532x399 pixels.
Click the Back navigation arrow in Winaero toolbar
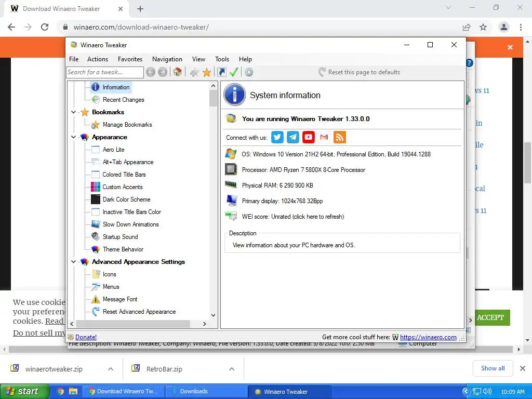coord(151,72)
